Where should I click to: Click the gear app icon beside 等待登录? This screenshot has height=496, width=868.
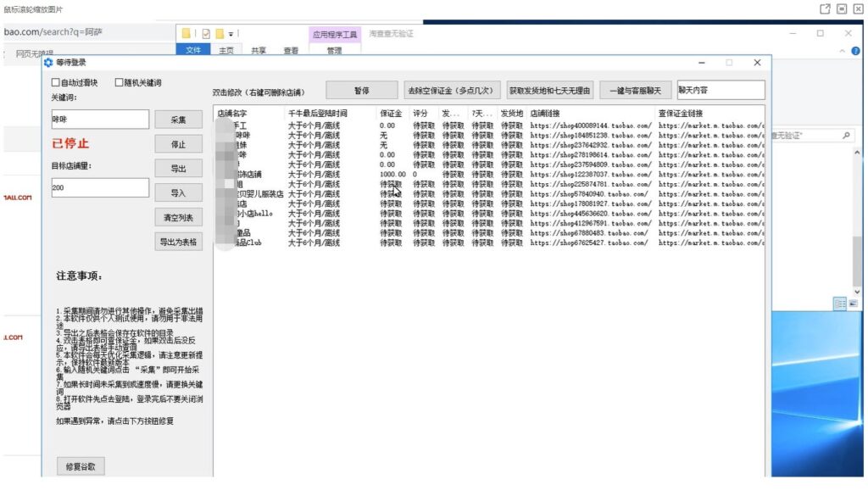pyautogui.click(x=48, y=63)
